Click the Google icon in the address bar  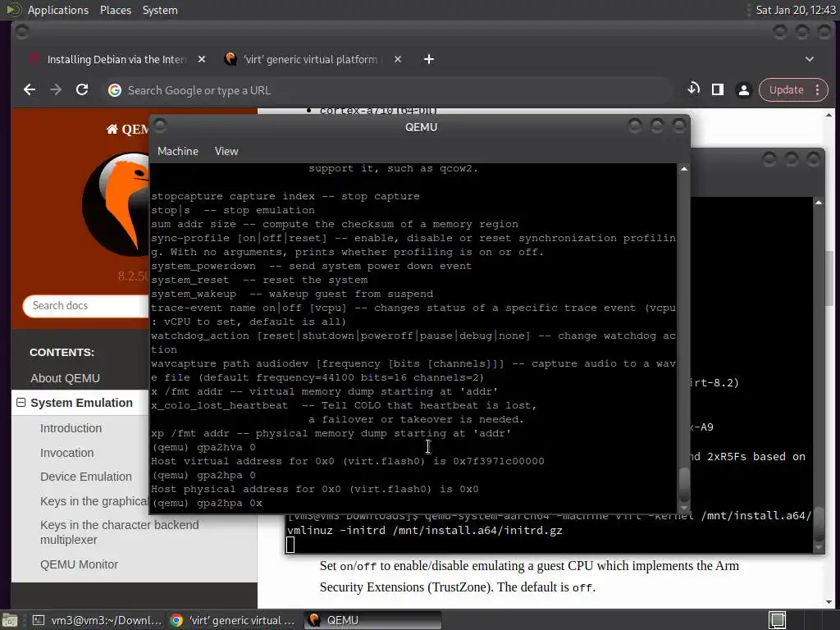115,90
